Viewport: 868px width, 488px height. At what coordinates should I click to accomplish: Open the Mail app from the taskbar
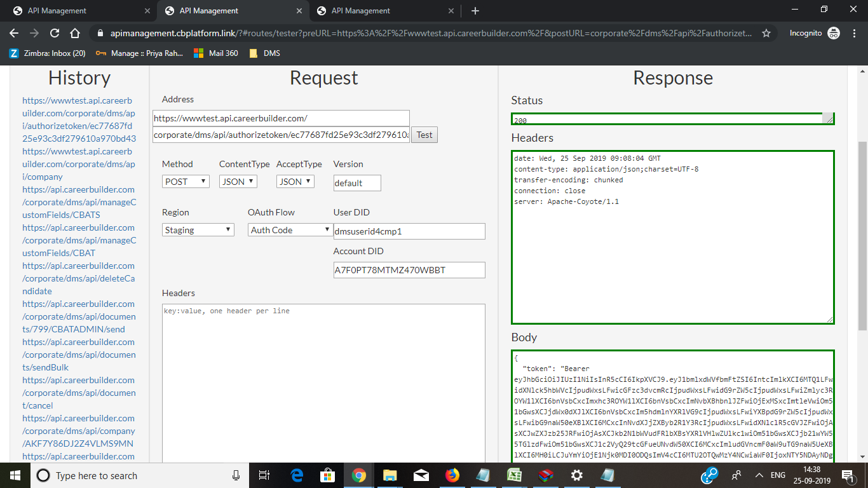pyautogui.click(x=421, y=475)
